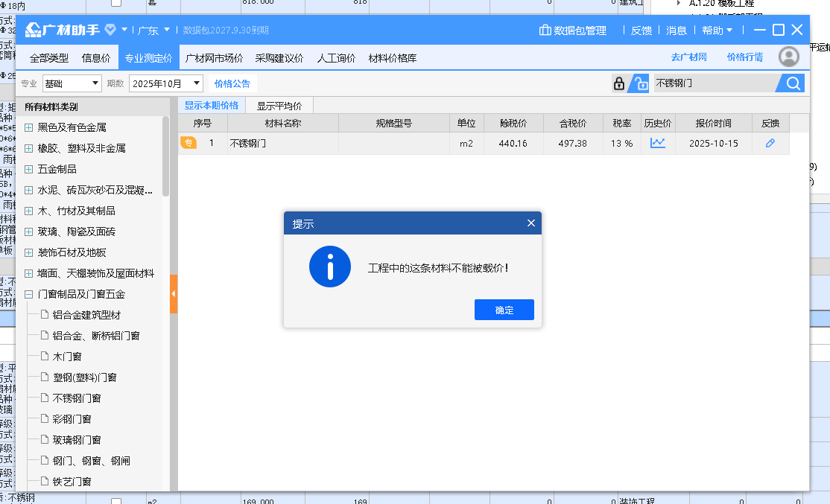View 历史价 chart icon for 不锈钢门

coord(658,143)
